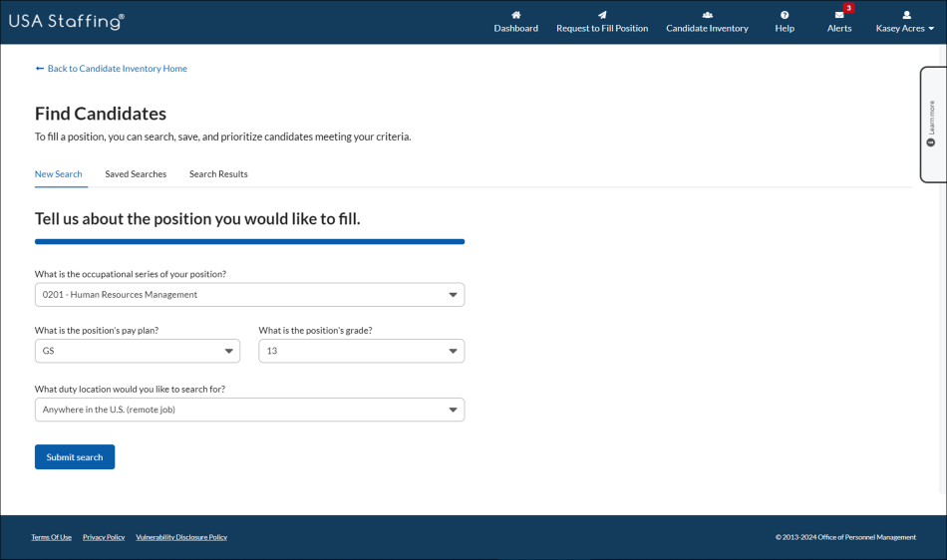Click the occupational series dropdown arrow
The image size is (947, 560).
click(453, 295)
